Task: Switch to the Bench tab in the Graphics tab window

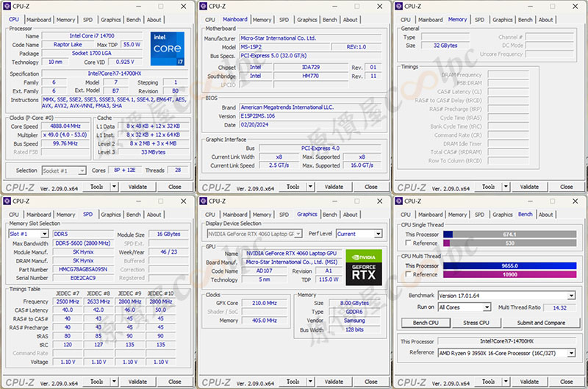Action: [x=329, y=215]
